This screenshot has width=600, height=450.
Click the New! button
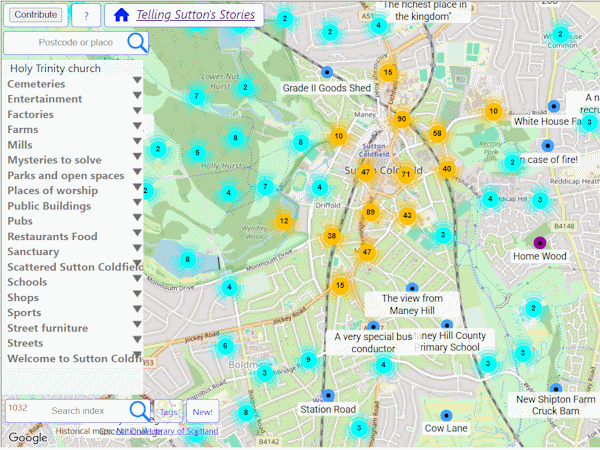tap(202, 412)
